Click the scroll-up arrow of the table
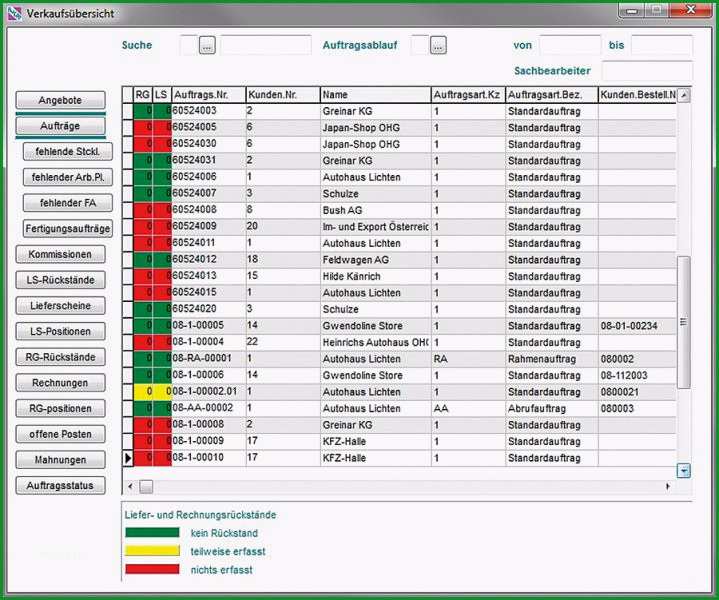This screenshot has width=719, height=600. 684,95
